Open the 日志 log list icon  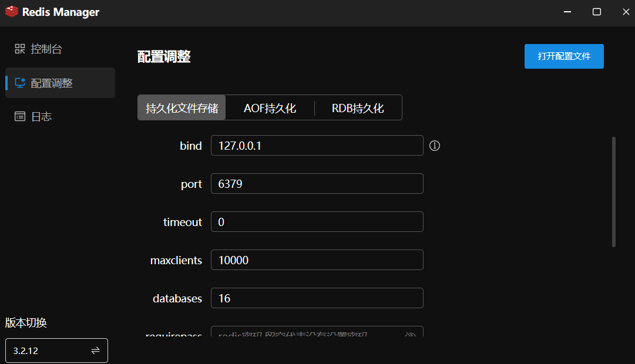(20, 117)
